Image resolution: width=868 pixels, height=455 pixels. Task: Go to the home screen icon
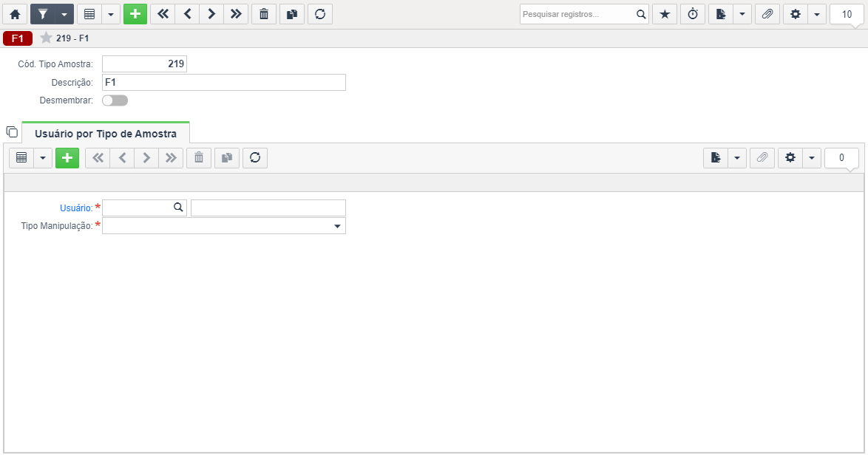pos(15,14)
